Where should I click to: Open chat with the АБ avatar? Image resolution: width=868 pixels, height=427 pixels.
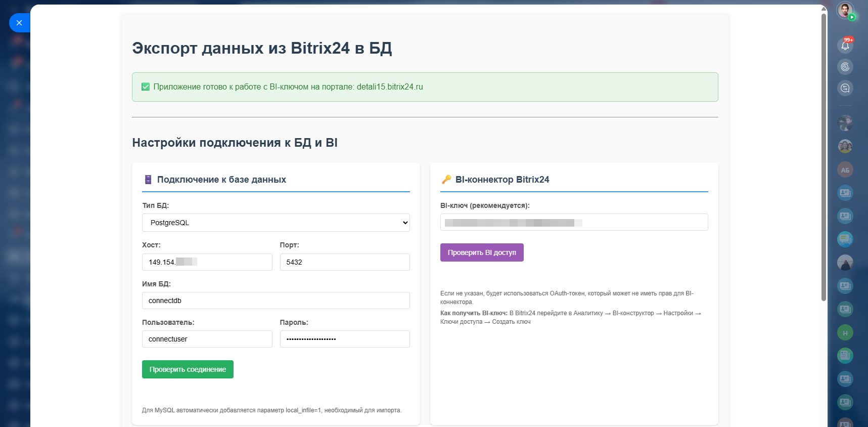[x=845, y=170]
